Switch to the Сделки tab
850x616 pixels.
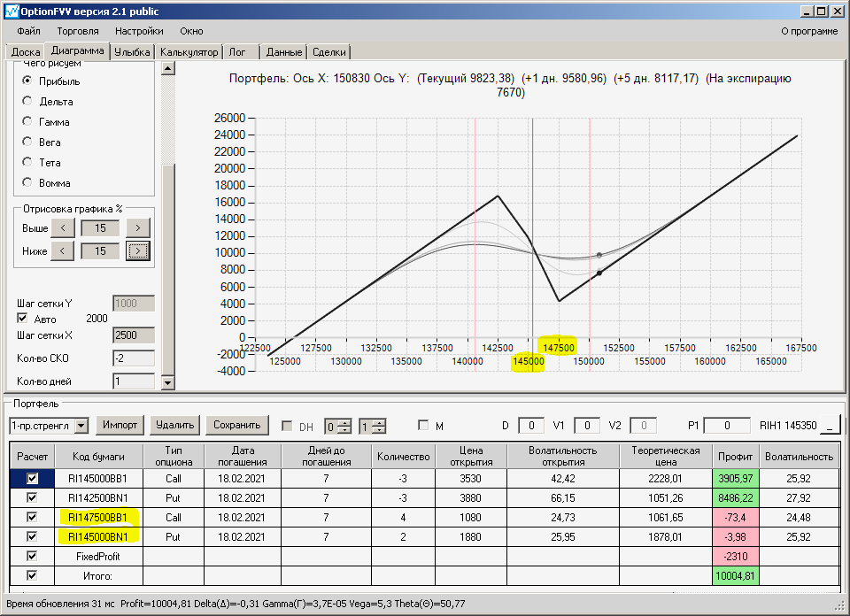(329, 52)
